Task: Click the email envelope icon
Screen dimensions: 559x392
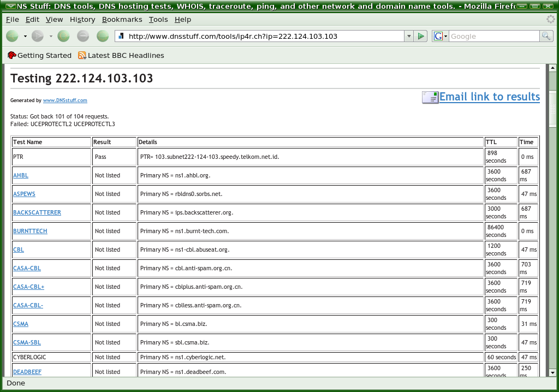Action: [430, 97]
